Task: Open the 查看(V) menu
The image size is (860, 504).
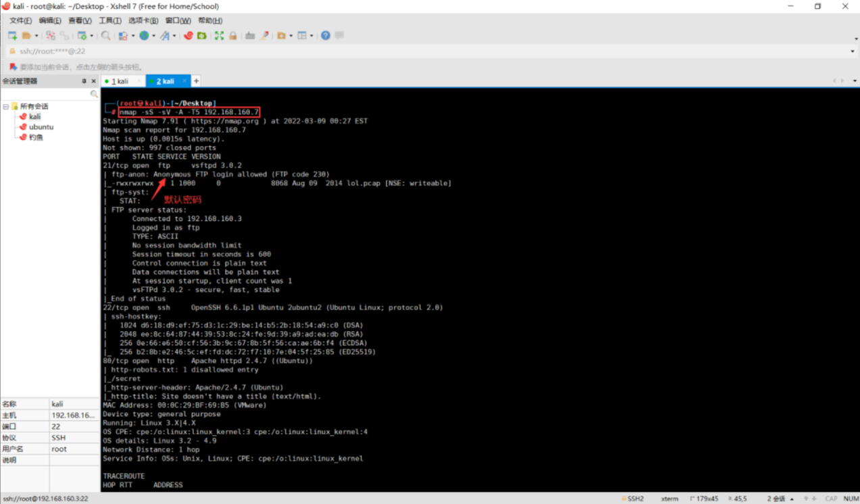Action: click(x=80, y=20)
